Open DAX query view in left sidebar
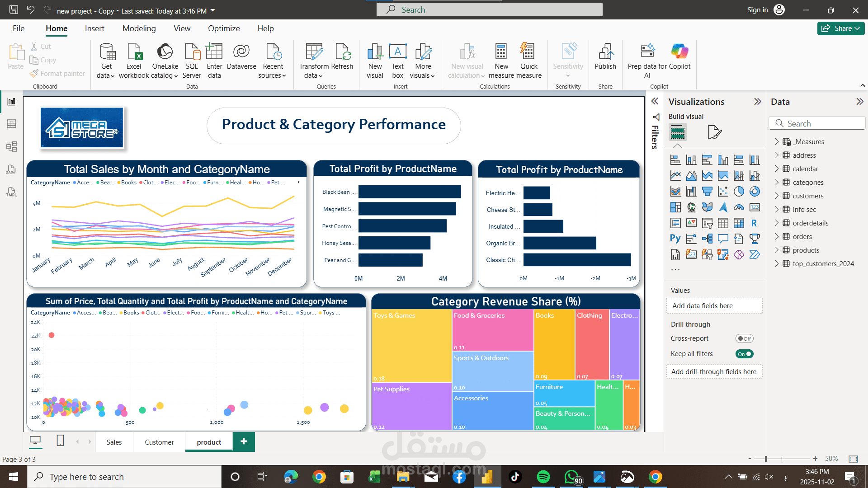 [11, 169]
